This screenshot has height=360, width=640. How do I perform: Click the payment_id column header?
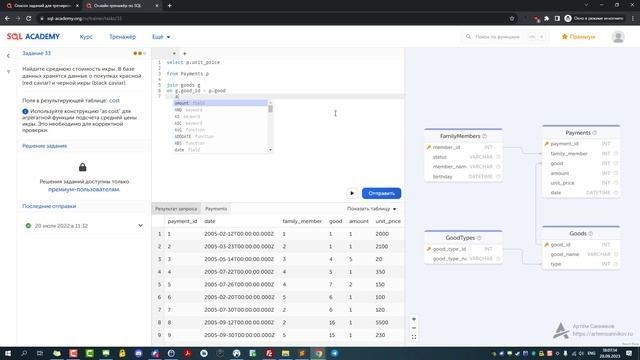coord(182,221)
